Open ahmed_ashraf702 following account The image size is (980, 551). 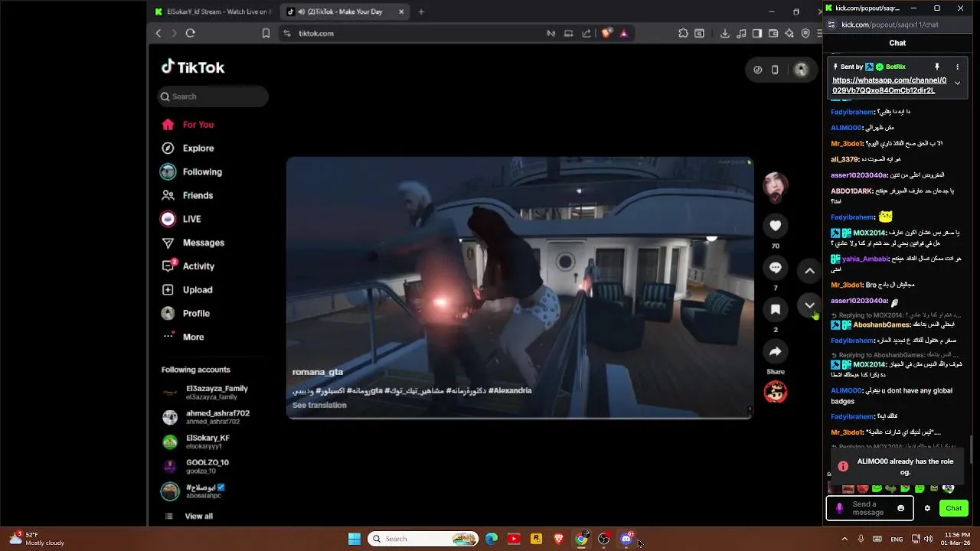coord(207,417)
